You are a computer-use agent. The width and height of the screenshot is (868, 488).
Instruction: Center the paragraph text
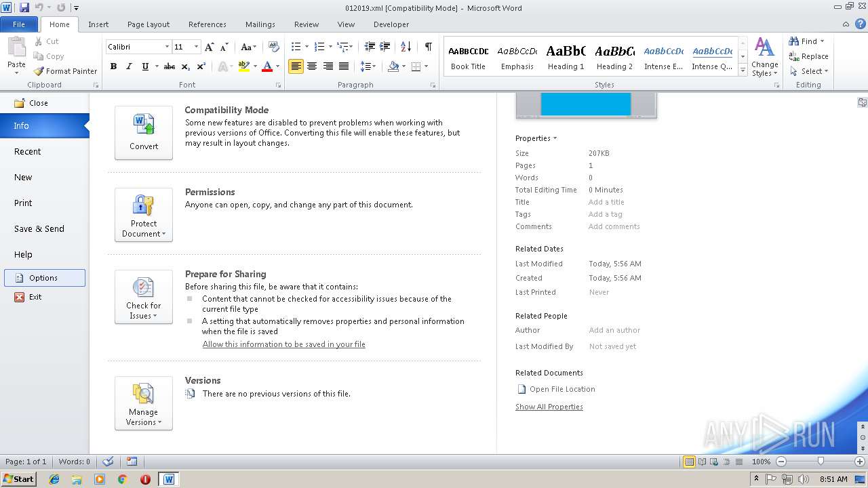click(312, 66)
